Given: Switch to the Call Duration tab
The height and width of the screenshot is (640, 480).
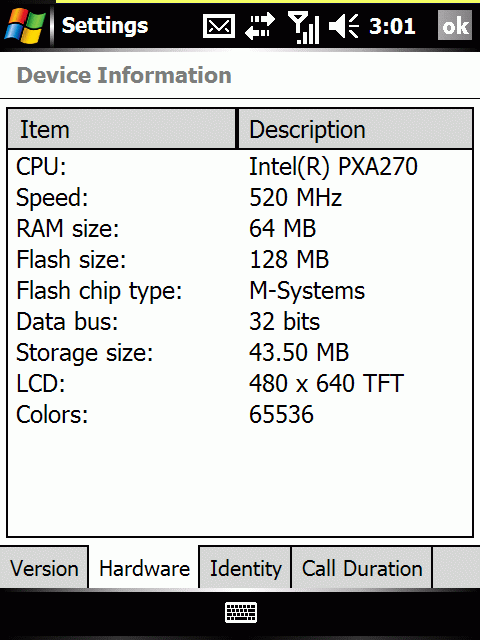Looking at the screenshot, I should [362, 568].
